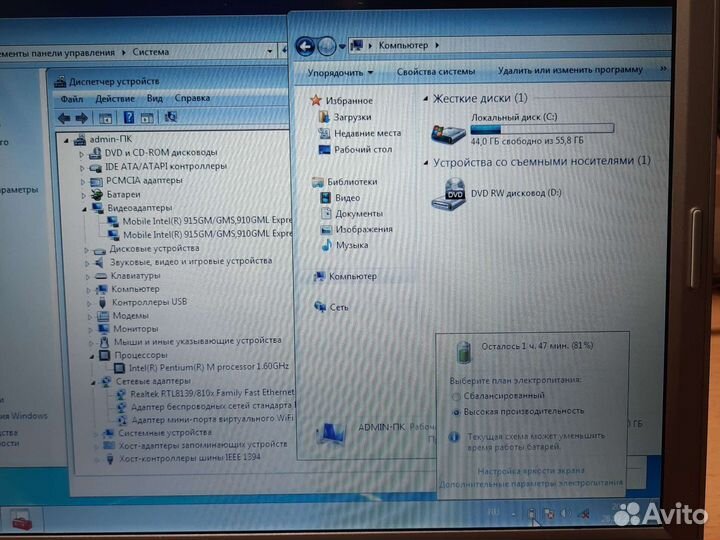Click Удалить или изменить программу button
This screenshot has width=720, height=540.
pyautogui.click(x=570, y=70)
